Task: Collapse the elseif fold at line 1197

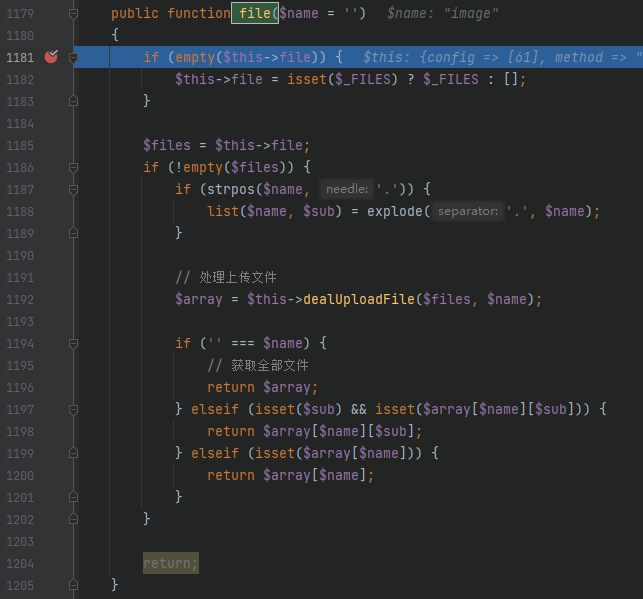Action: coord(73,410)
